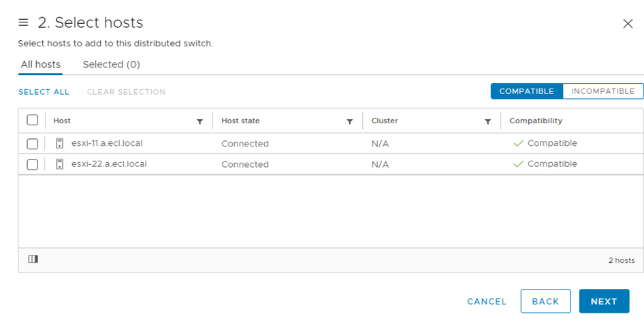Go BACK to the previous step

[545, 301]
